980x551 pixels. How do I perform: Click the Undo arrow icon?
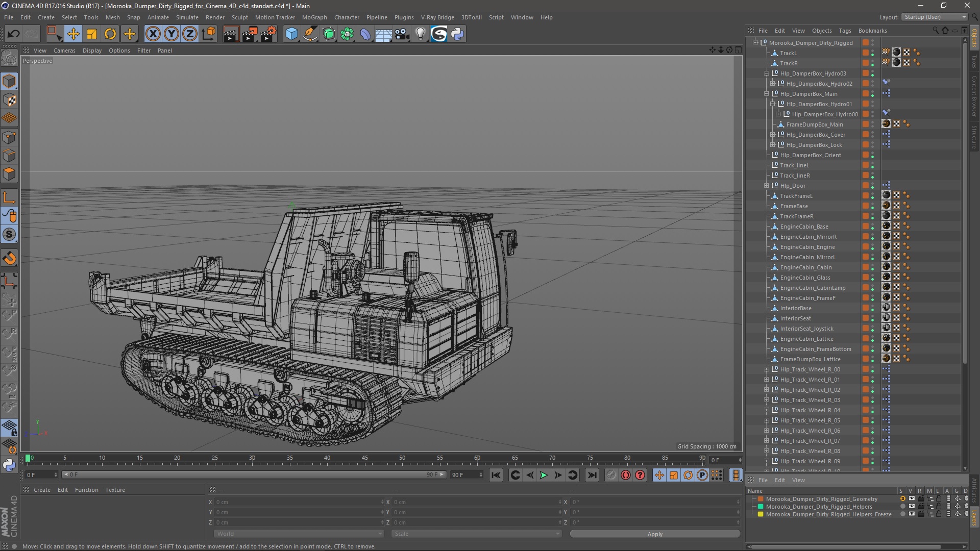pos(14,34)
